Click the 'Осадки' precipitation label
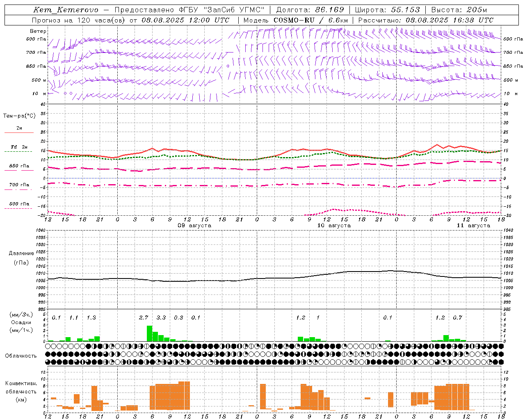 [21, 322]
